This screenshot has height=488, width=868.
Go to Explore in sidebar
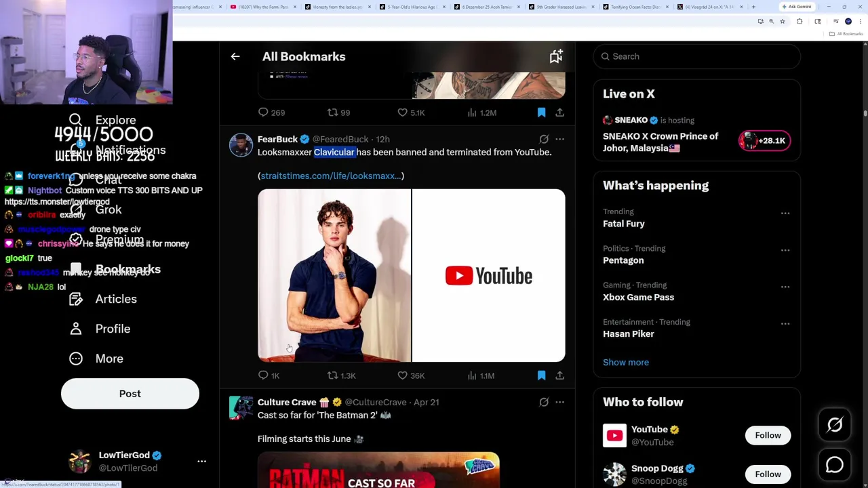coord(102,121)
